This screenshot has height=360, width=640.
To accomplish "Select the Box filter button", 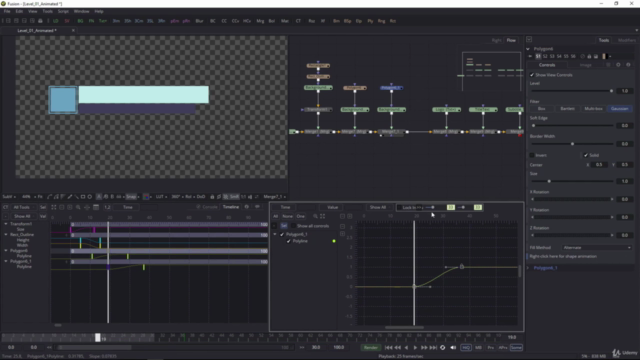I will 542,109.
